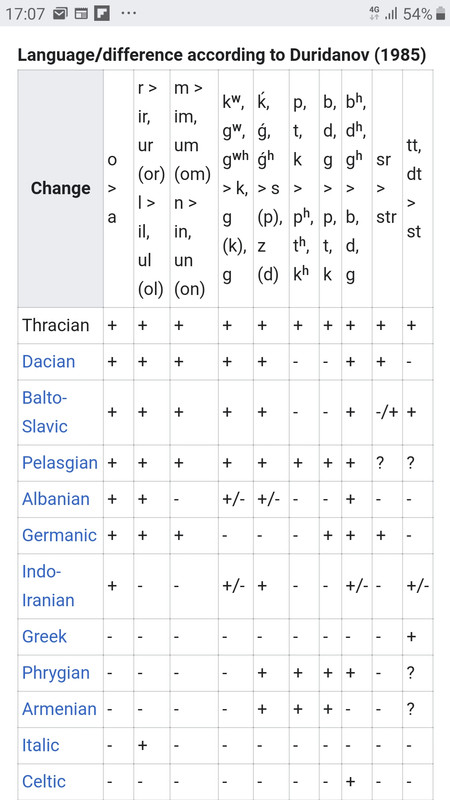Tap the battery icon at 54%

point(440,14)
